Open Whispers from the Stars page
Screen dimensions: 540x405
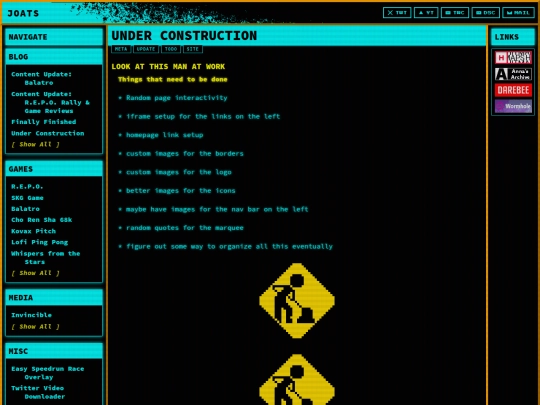(45, 258)
